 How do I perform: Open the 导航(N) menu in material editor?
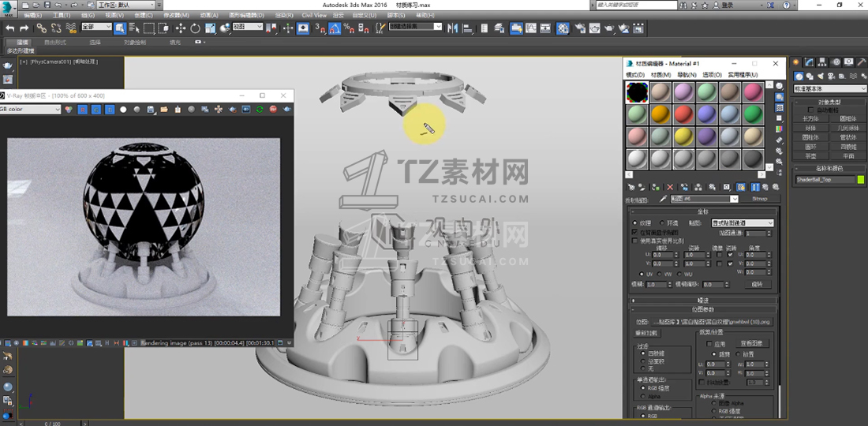coord(687,75)
